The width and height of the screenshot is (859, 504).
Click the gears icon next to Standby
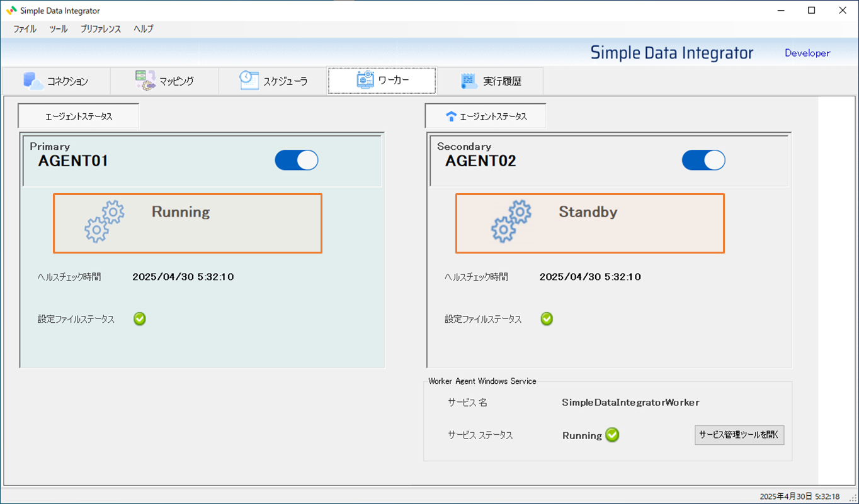pos(511,221)
